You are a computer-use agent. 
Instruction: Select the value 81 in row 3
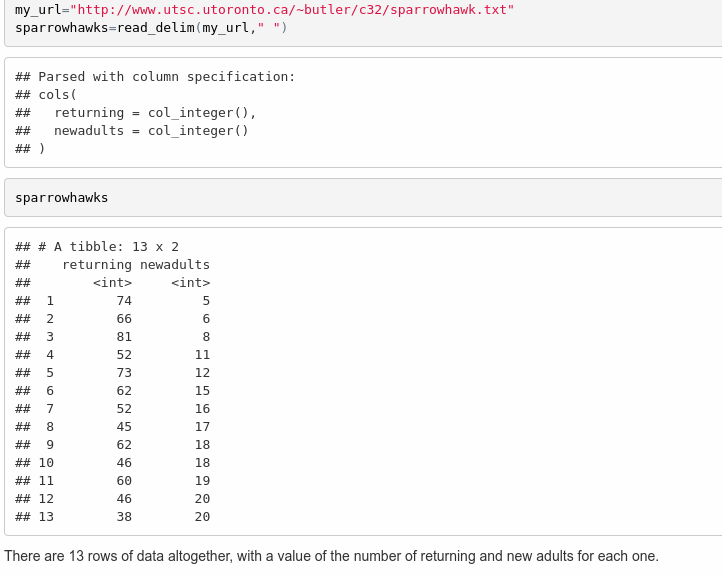(x=124, y=337)
